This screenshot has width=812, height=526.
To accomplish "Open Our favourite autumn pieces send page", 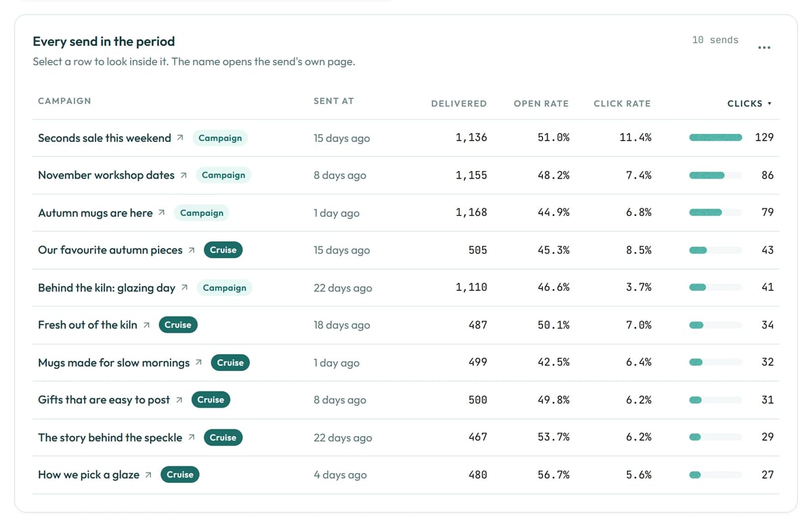I will pyautogui.click(x=110, y=250).
